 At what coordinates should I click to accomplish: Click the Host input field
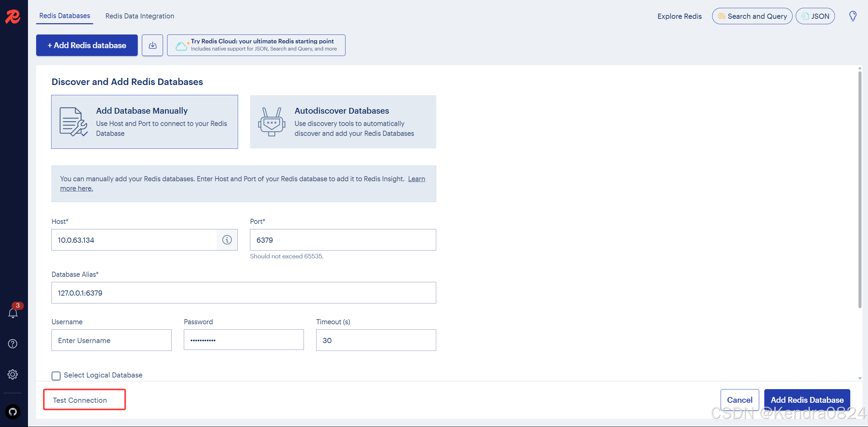[x=134, y=240]
